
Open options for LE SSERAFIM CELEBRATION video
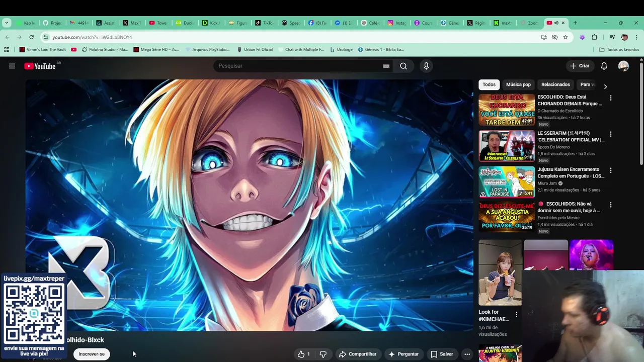610,134
